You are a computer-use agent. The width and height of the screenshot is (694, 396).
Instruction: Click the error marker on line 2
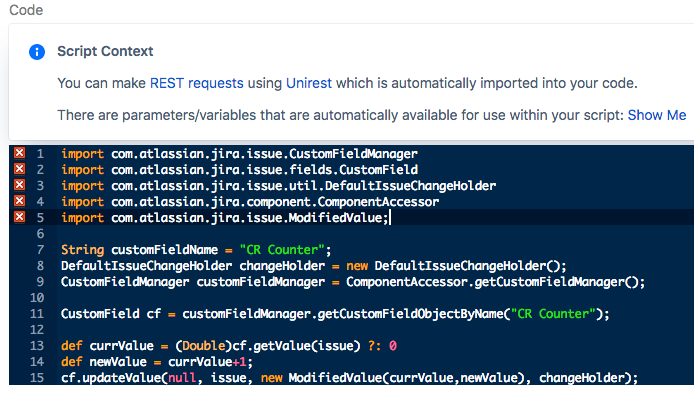coord(19,169)
